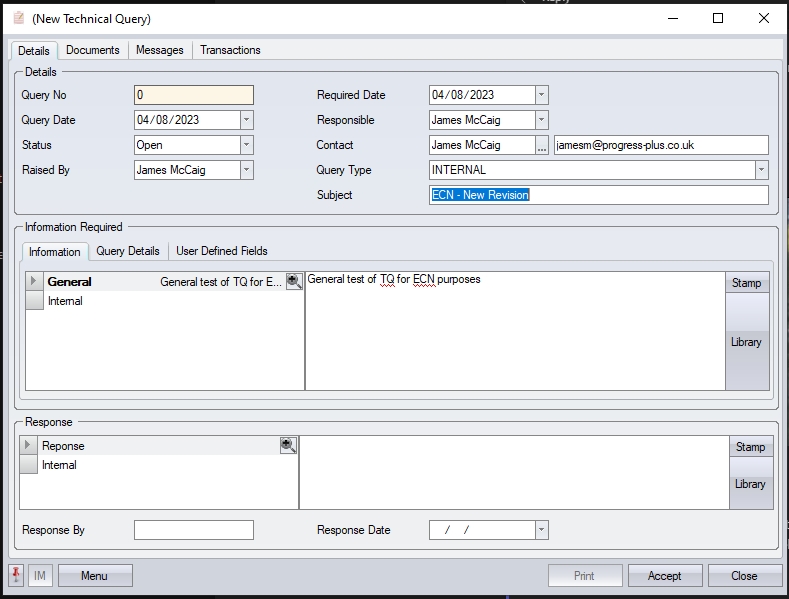This screenshot has width=789, height=599.
Task: Open the Required Date picker dropdown
Action: point(541,95)
